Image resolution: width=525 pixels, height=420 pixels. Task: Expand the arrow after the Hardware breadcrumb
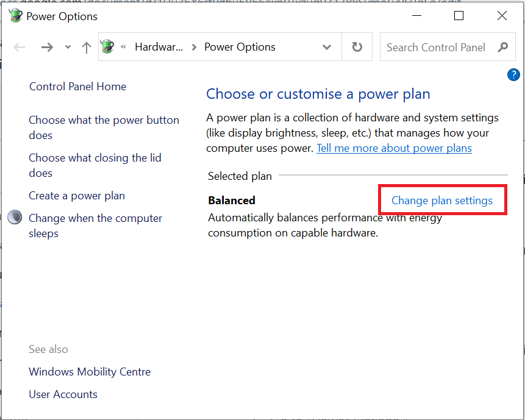(x=194, y=48)
